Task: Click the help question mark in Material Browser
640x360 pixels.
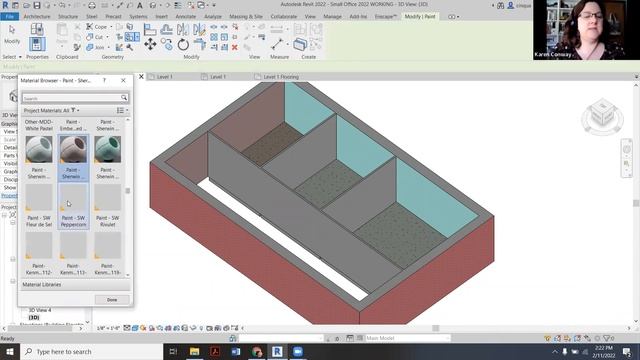Action: (x=104, y=80)
